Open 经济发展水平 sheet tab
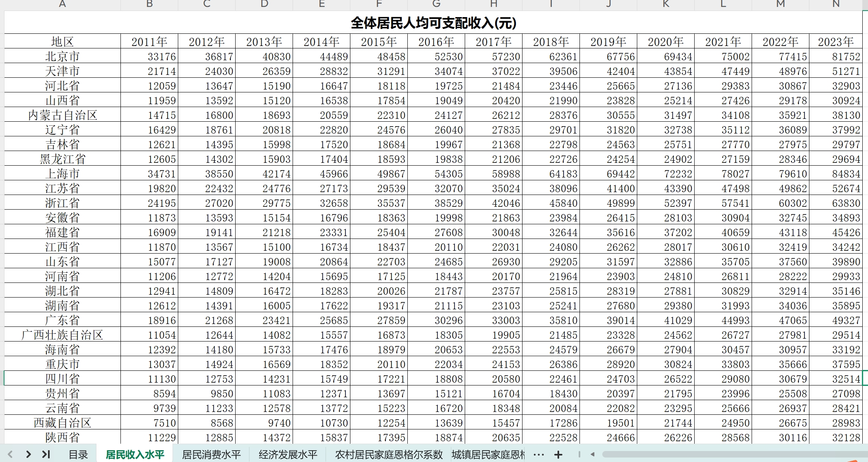 point(288,455)
